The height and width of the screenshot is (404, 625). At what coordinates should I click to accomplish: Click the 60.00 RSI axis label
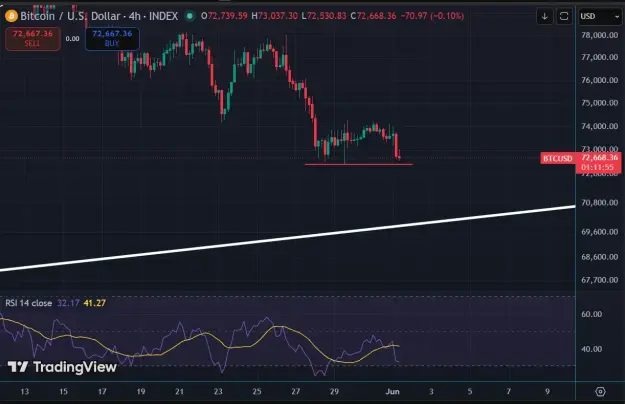pyautogui.click(x=592, y=314)
